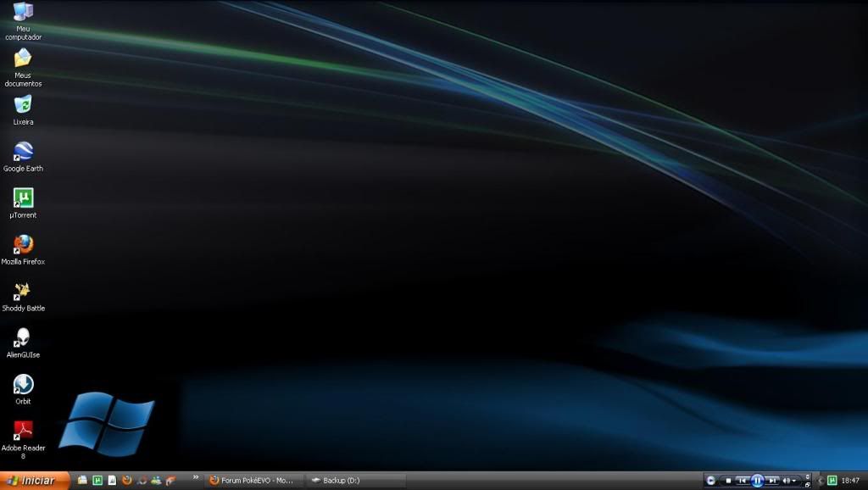This screenshot has width=868, height=490.
Task: Open the Meu computador desktop icon
Action: tap(23, 13)
